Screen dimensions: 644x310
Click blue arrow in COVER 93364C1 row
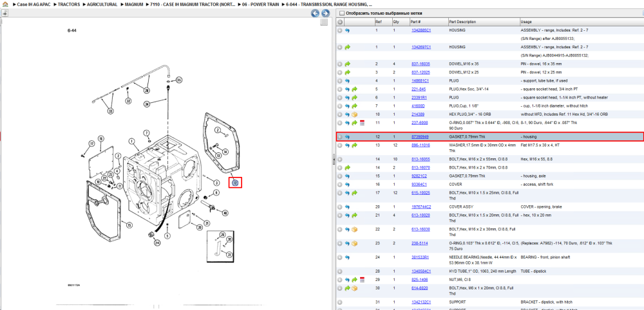[x=347, y=184]
